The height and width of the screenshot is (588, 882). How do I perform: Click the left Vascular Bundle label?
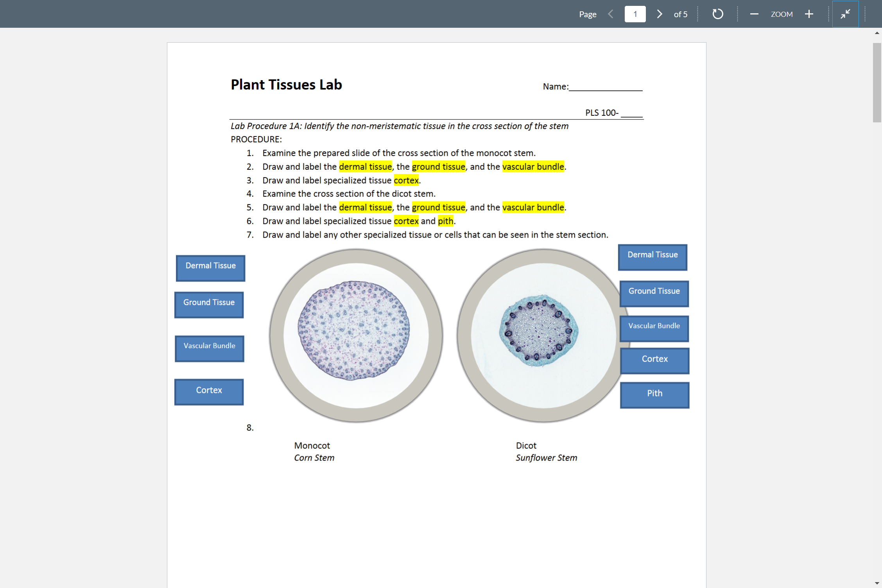click(x=209, y=348)
